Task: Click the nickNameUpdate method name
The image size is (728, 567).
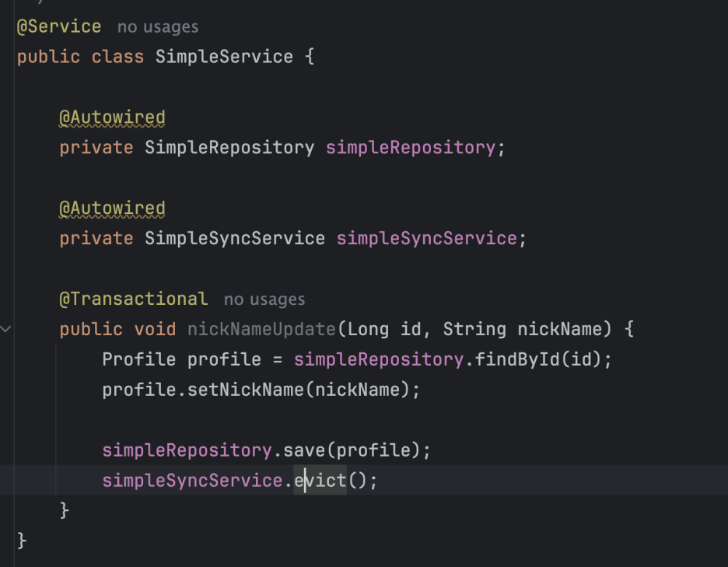Action: tap(261, 329)
